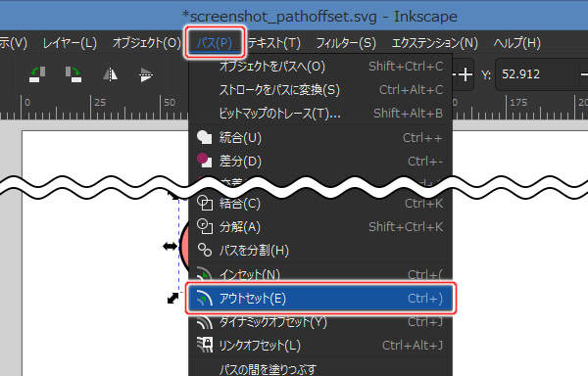Select インセット(N) command
Viewport: 588px width, 376px height.
coord(320,274)
